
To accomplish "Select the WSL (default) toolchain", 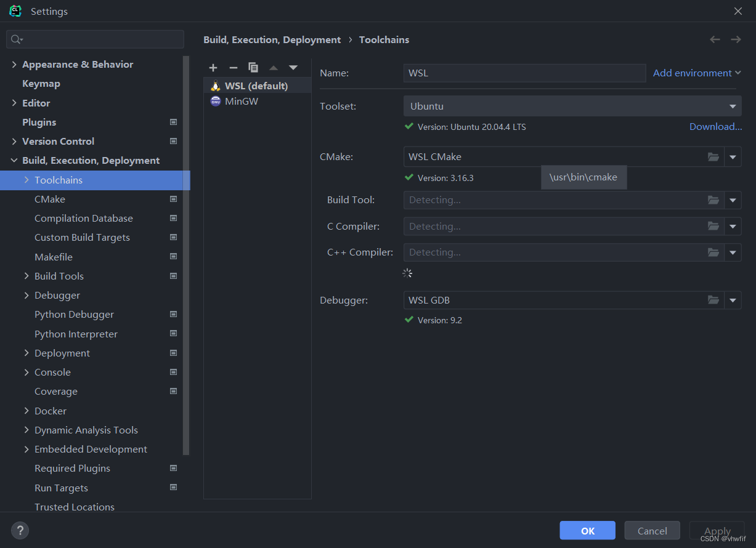I will [x=257, y=86].
